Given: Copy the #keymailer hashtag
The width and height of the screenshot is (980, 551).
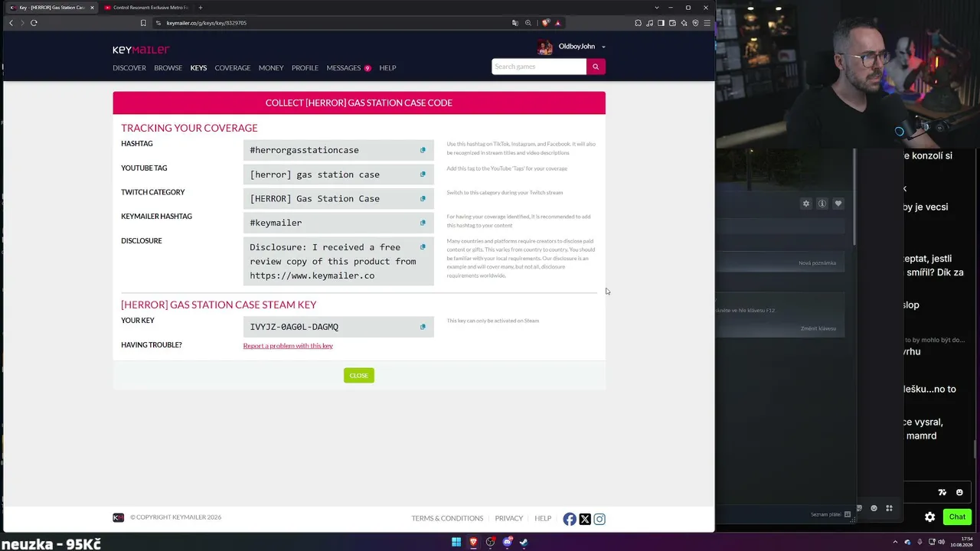Looking at the screenshot, I should pos(423,223).
